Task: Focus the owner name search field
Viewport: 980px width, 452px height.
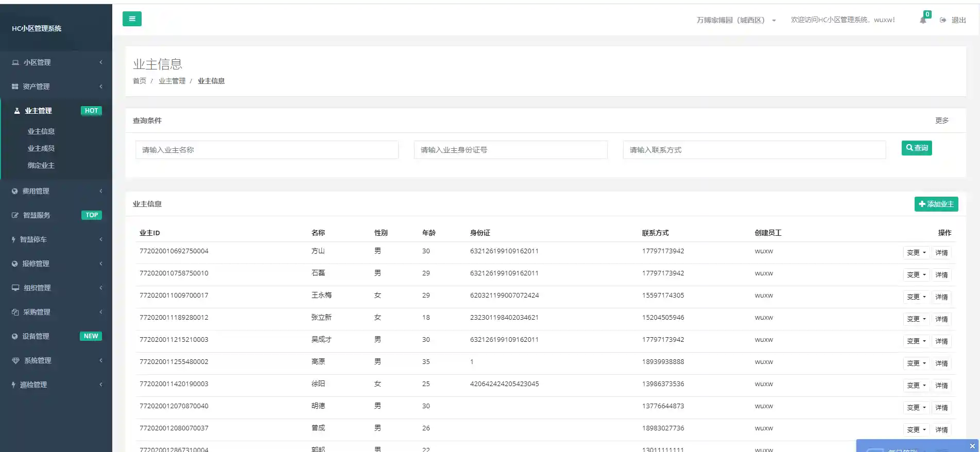Action: pyautogui.click(x=267, y=150)
